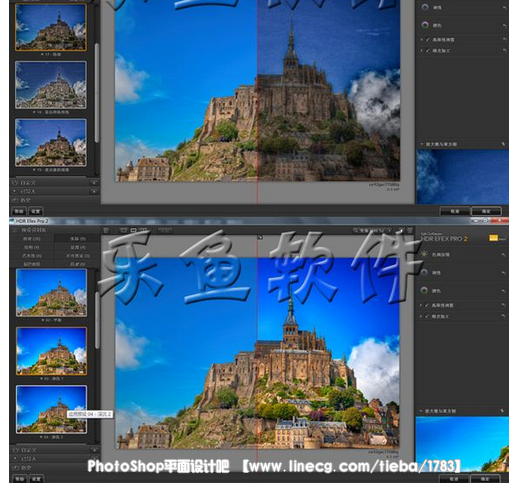Reset 颜色 with its arrow icon in upper window
511x483 pixels.
(504, 25)
